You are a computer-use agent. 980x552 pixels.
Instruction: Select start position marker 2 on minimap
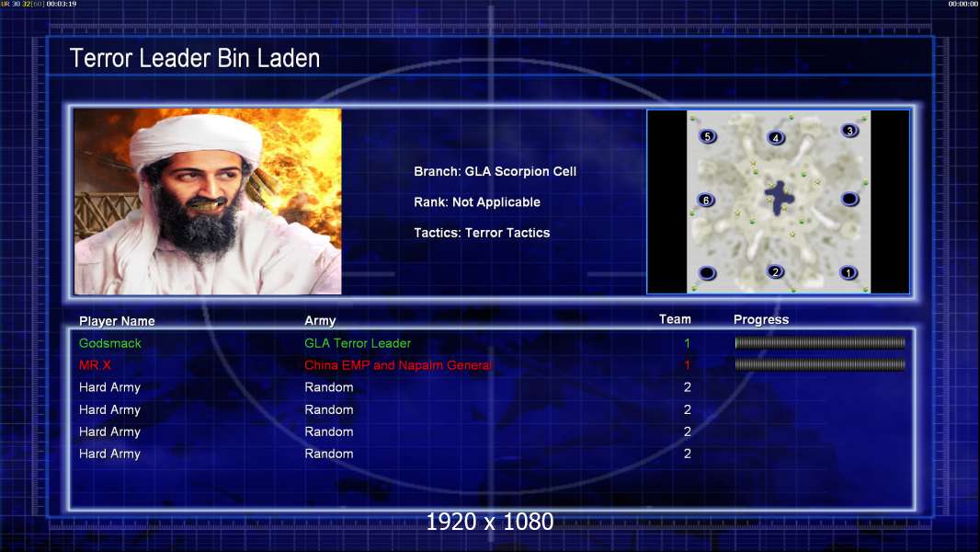click(775, 272)
